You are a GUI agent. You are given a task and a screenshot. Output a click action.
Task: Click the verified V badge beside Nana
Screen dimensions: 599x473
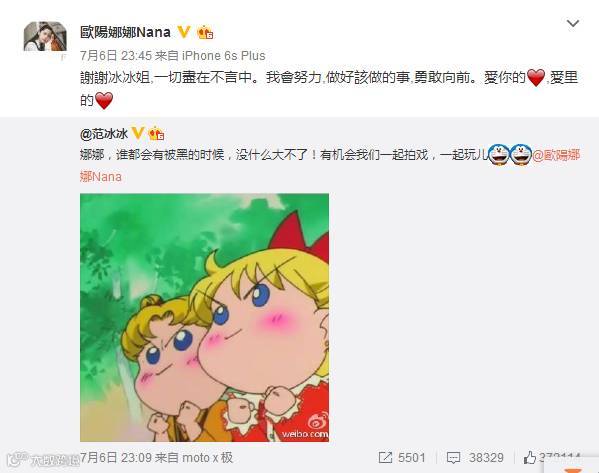pos(184,32)
